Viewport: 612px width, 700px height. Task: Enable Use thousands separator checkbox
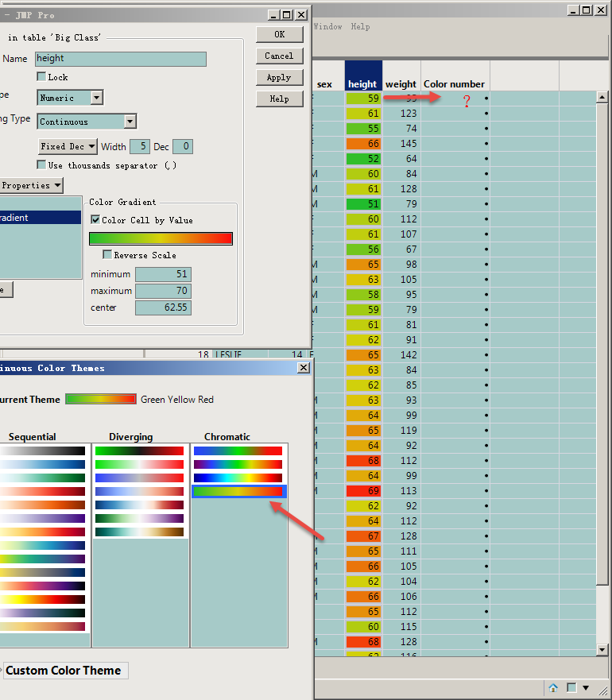click(41, 165)
